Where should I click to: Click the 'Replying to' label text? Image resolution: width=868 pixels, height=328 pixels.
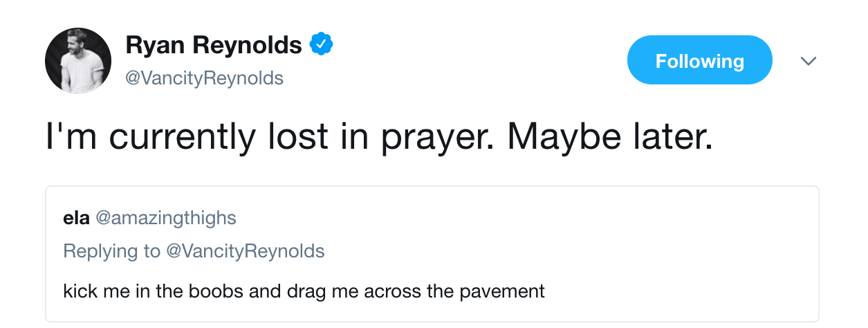[111, 250]
